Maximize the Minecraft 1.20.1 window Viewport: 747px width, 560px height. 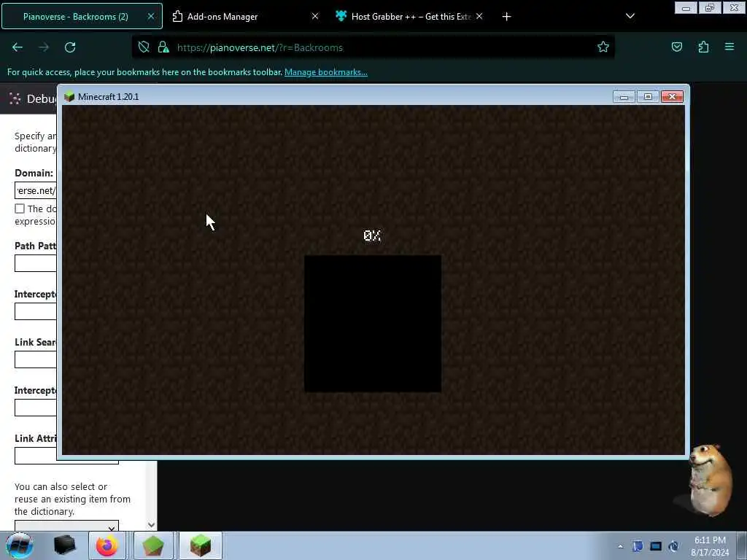648,97
